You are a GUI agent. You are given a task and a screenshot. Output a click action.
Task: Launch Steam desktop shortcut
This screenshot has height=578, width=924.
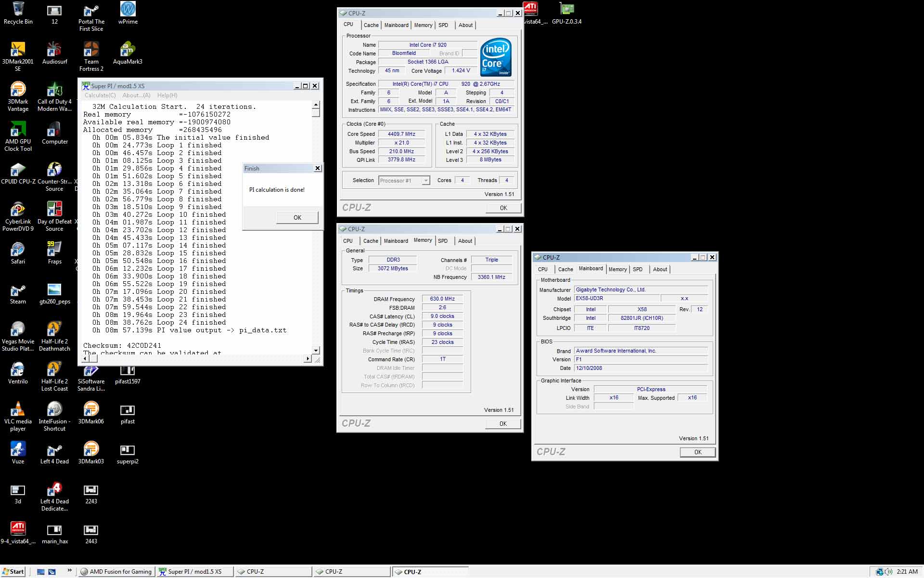coord(18,293)
